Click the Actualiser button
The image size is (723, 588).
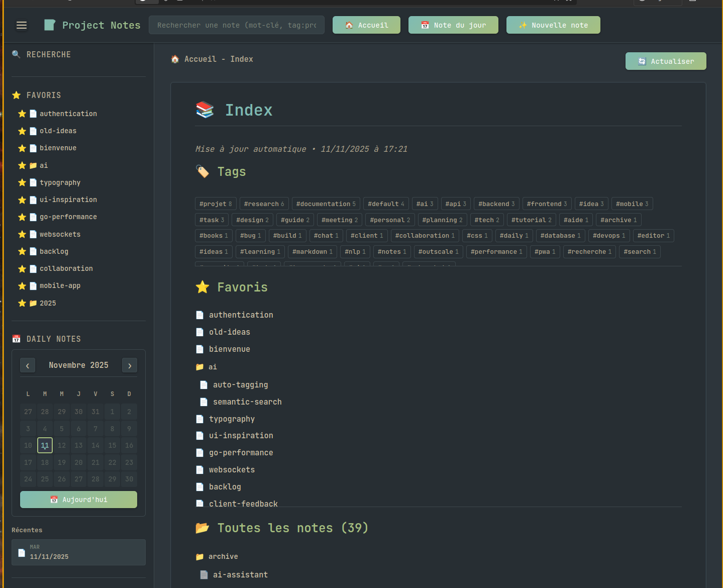coord(665,61)
